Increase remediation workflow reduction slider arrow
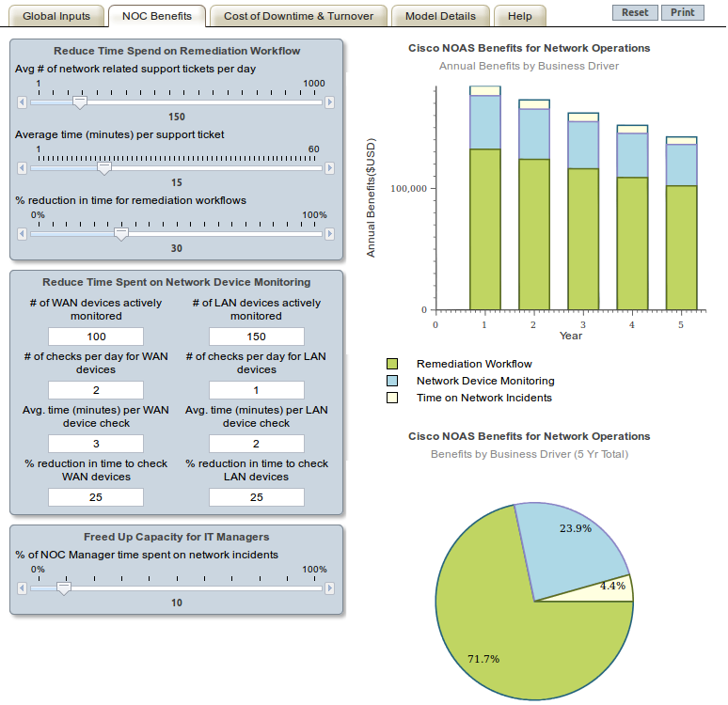 click(329, 234)
